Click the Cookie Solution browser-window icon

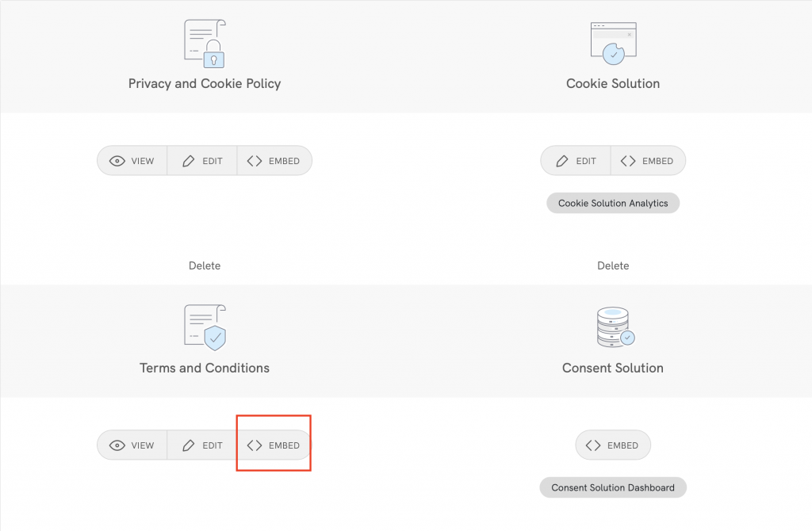pos(612,41)
